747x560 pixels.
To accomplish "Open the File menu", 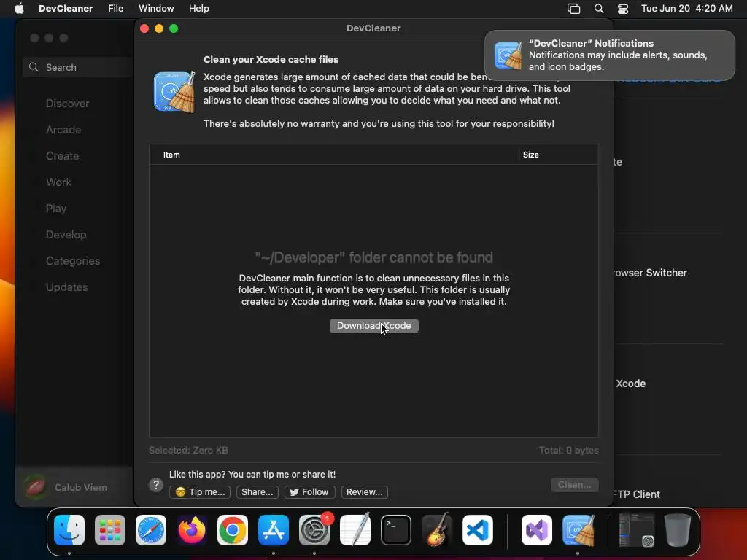I will pyautogui.click(x=115, y=9).
